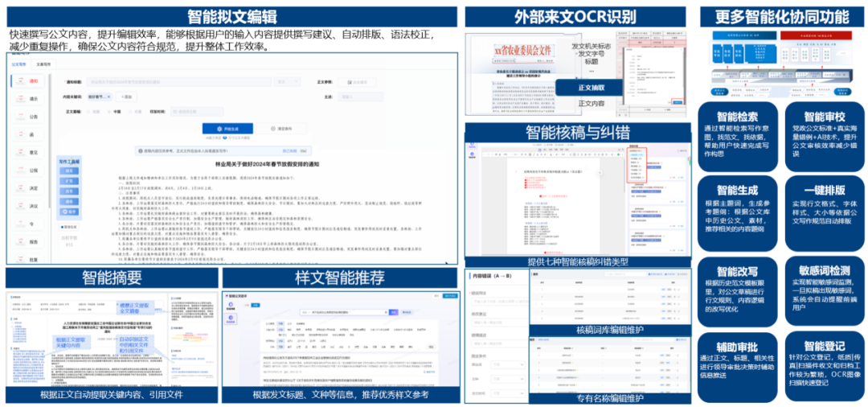Click the xx省农业委员会文件 red letterhead thumbnail
This screenshot has width=868, height=407.
[523, 51]
